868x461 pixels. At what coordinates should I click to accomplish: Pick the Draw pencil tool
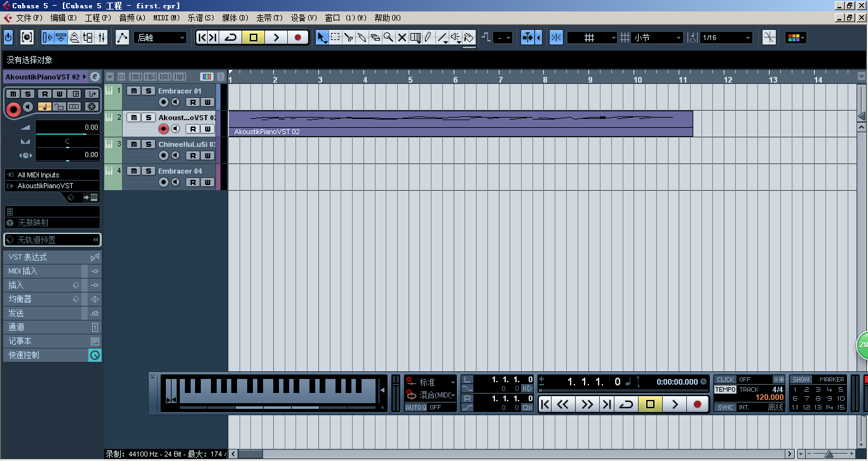(429, 38)
